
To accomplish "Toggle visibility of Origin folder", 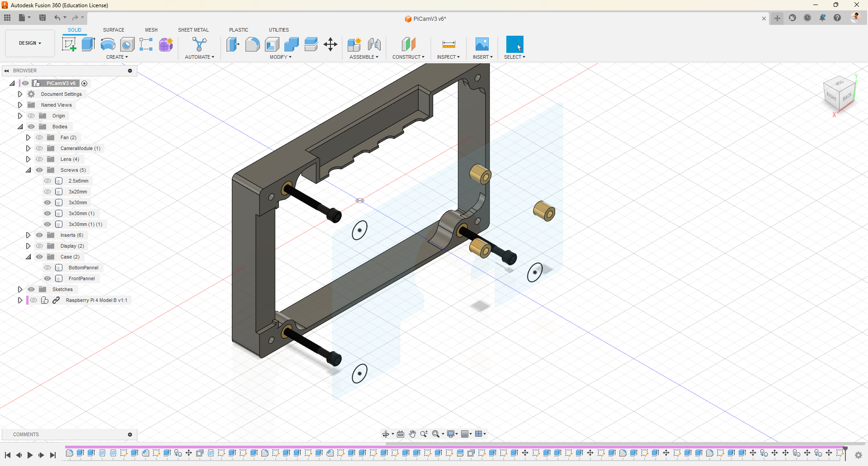I will [x=31, y=116].
